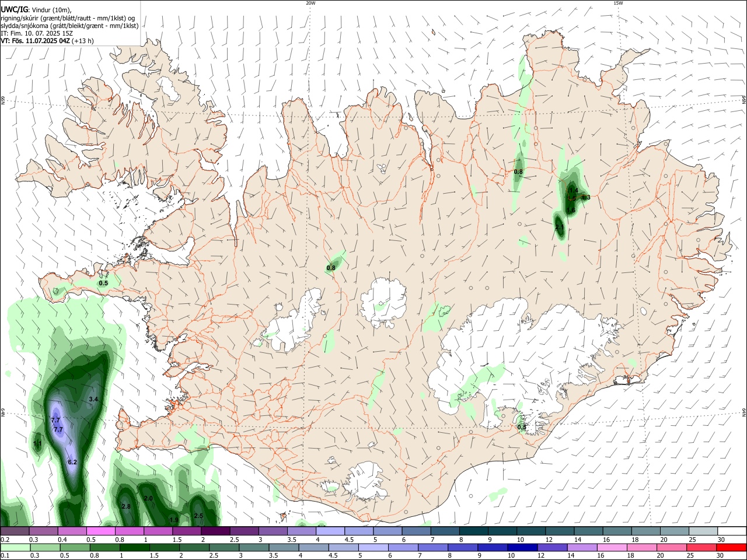This screenshot has width=747, height=560.
Task: Click the 0.2 label under the snow legend
Action: click(x=5, y=540)
